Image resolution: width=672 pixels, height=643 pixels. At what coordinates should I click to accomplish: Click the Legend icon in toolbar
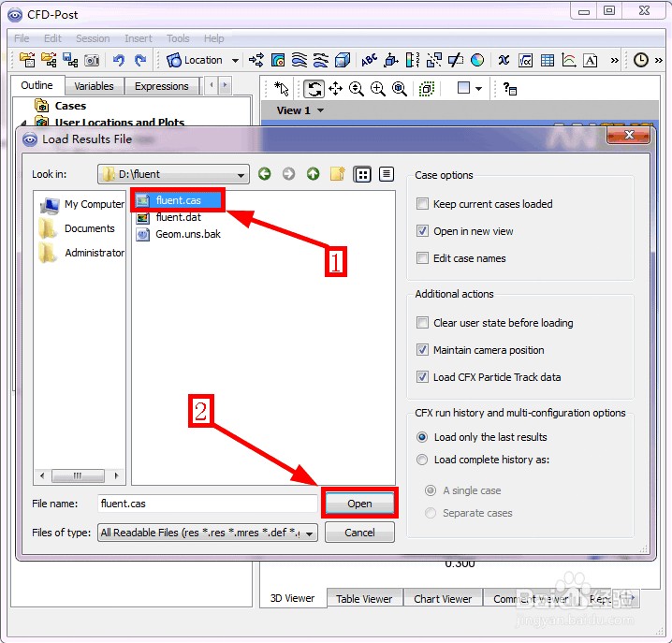(x=412, y=61)
